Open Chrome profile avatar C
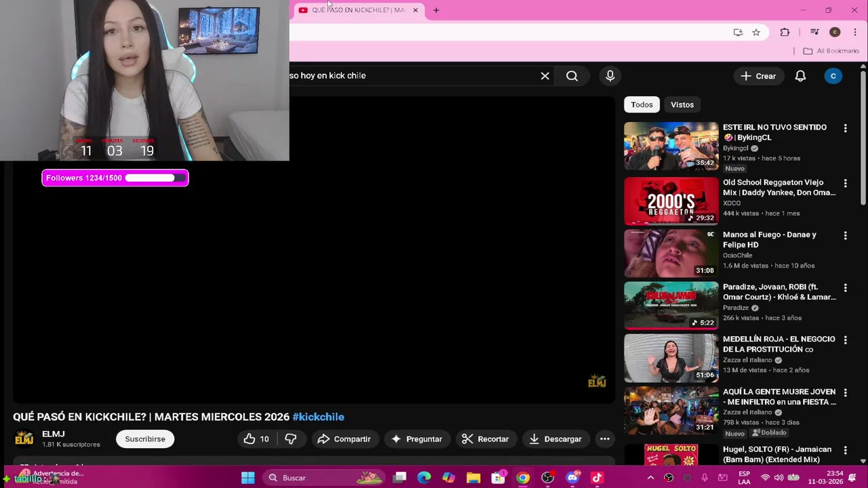 (x=835, y=32)
